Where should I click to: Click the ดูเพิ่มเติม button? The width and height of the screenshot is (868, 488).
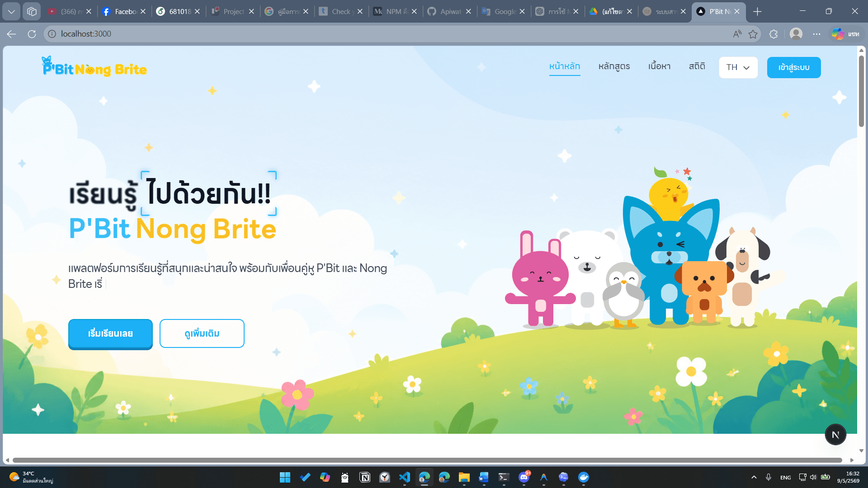click(x=202, y=333)
